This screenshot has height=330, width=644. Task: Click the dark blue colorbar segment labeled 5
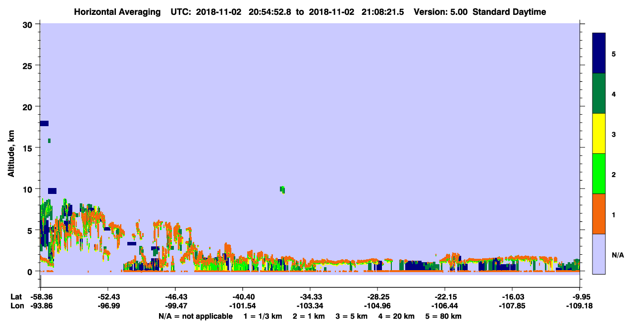coord(598,53)
